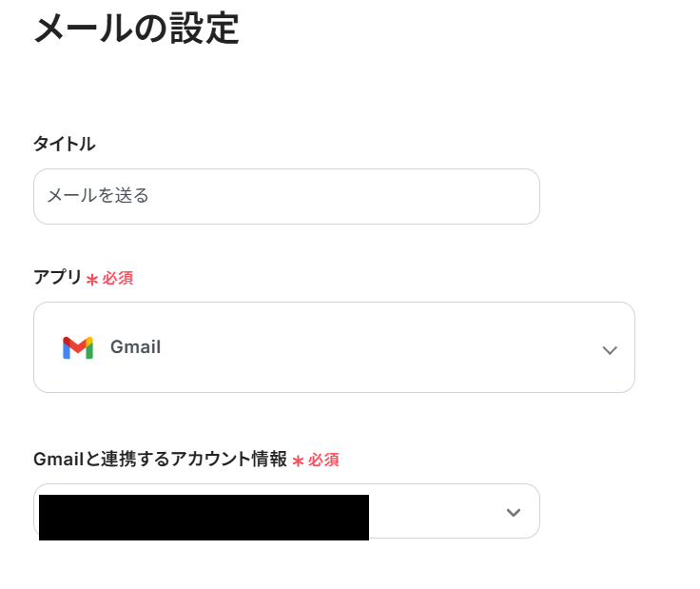Click the Gmailと連携するアカウント情報 label

pos(160,459)
